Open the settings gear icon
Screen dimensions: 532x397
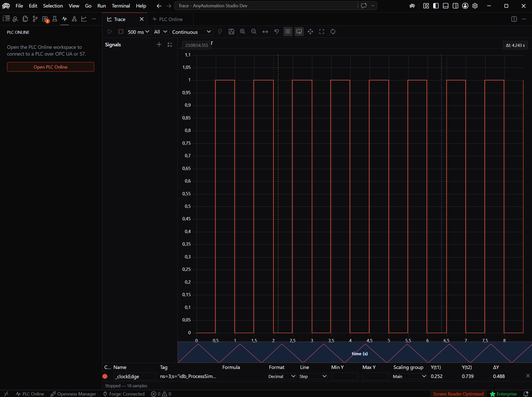coord(475,6)
